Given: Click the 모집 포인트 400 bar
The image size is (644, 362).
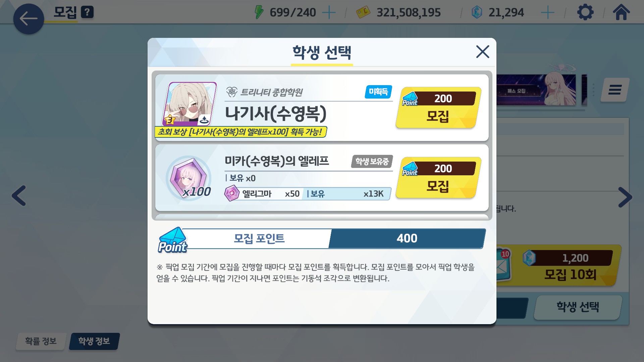Looking at the screenshot, I should (x=322, y=239).
